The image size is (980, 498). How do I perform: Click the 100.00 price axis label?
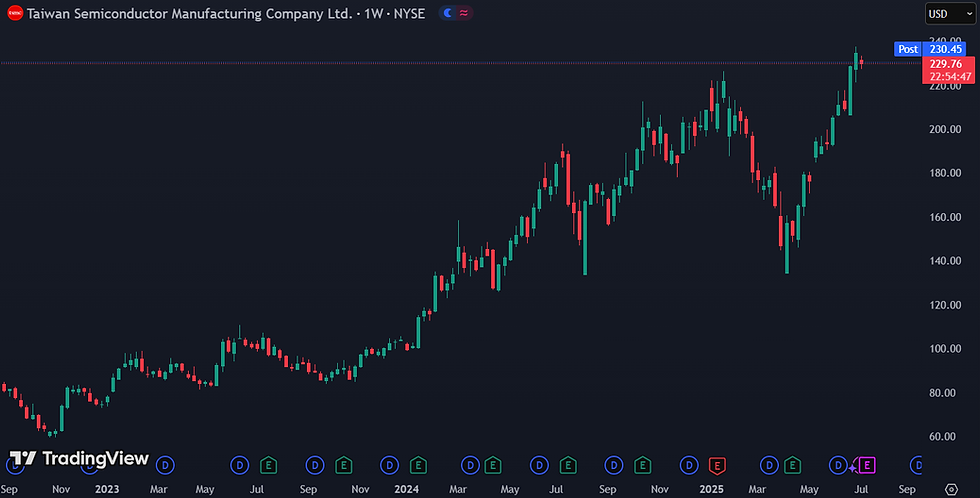(945, 349)
